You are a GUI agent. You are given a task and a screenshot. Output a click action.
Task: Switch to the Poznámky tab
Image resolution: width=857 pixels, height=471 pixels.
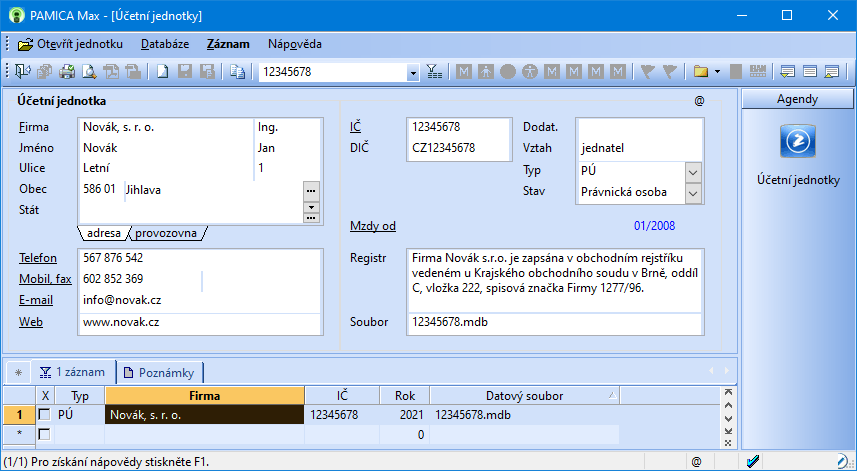coord(160,373)
